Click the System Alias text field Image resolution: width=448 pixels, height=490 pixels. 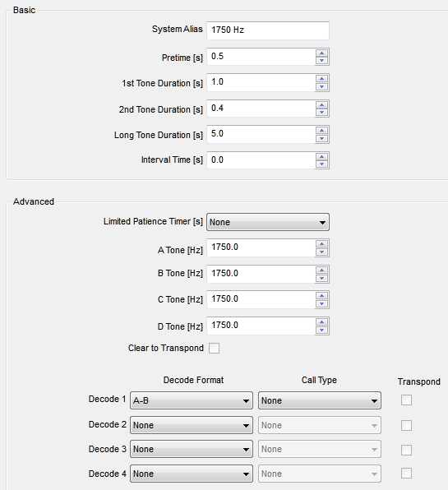(x=268, y=30)
